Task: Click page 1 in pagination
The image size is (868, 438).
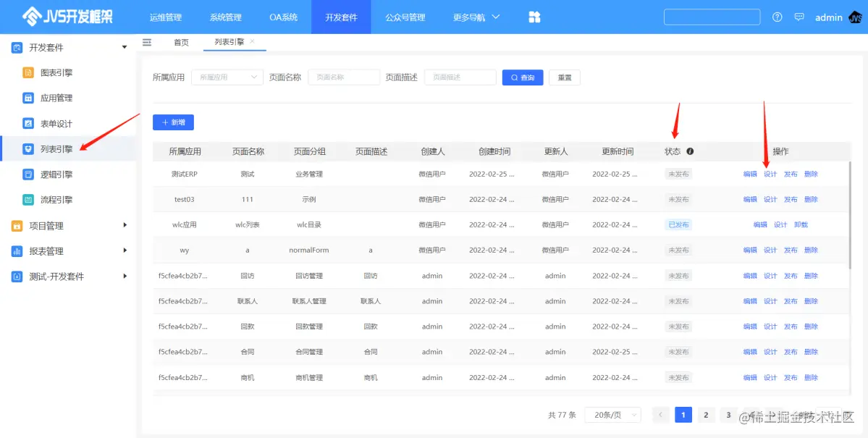Action: [683, 415]
